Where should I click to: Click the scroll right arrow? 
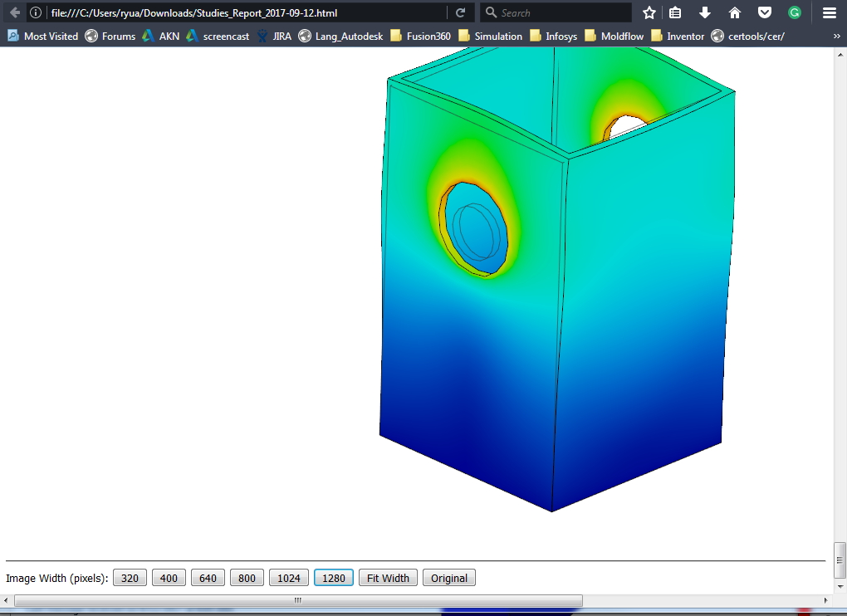coord(825,600)
